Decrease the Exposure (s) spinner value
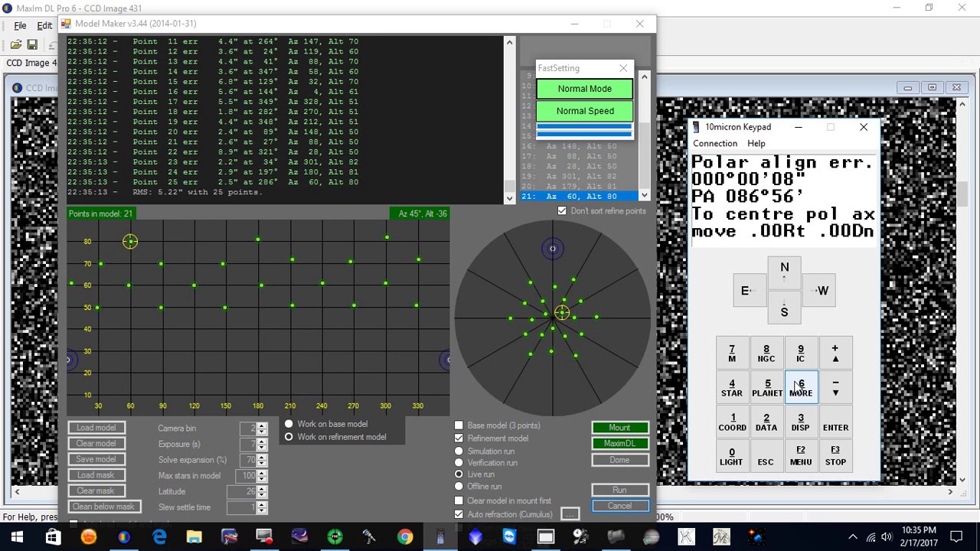Screen dimensions: 980x551 [263, 448]
